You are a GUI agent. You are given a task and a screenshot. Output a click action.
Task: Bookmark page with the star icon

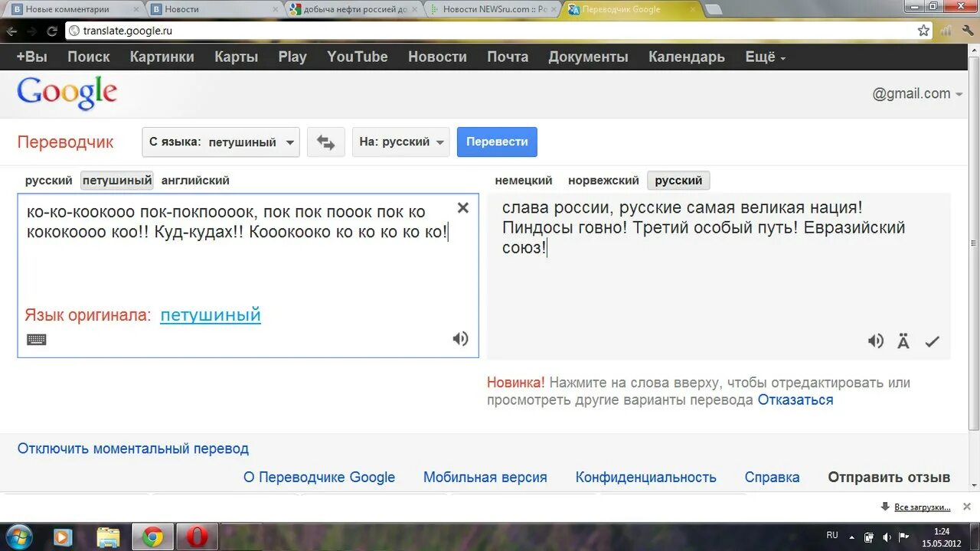coord(923,31)
